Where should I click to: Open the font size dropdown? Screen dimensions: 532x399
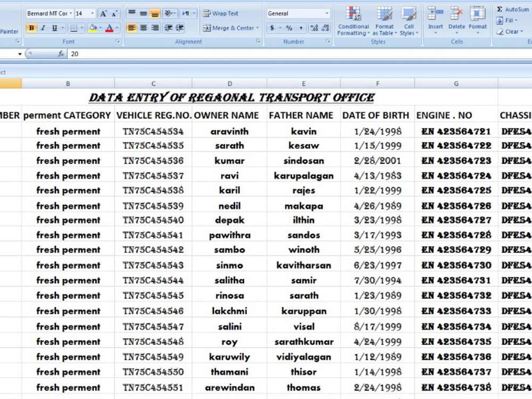coord(92,13)
